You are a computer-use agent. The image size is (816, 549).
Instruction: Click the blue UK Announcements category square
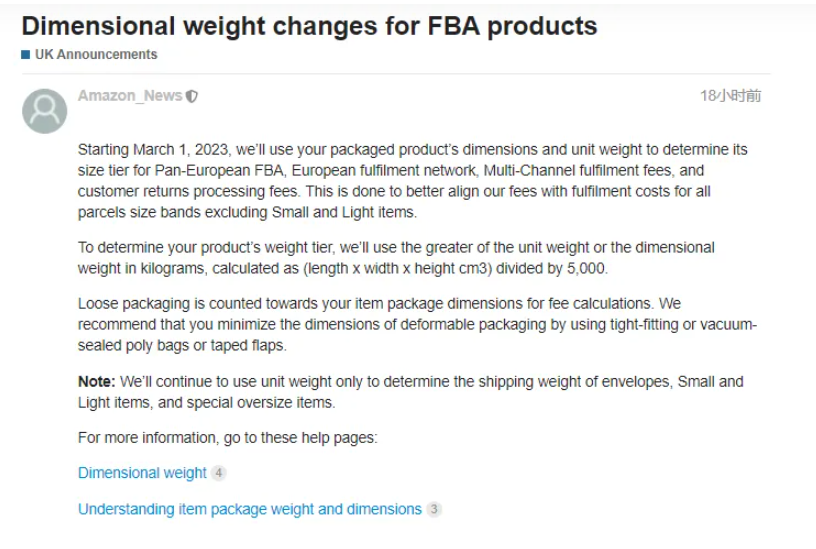pyautogui.click(x=26, y=54)
